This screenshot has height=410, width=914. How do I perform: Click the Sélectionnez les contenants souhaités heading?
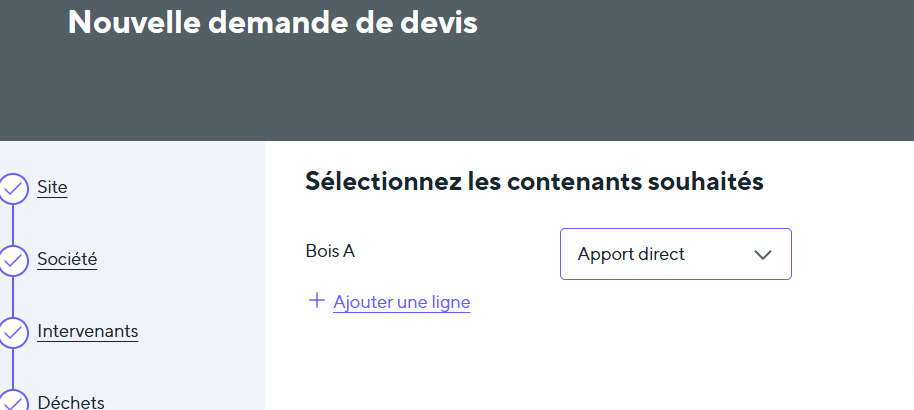click(x=534, y=182)
